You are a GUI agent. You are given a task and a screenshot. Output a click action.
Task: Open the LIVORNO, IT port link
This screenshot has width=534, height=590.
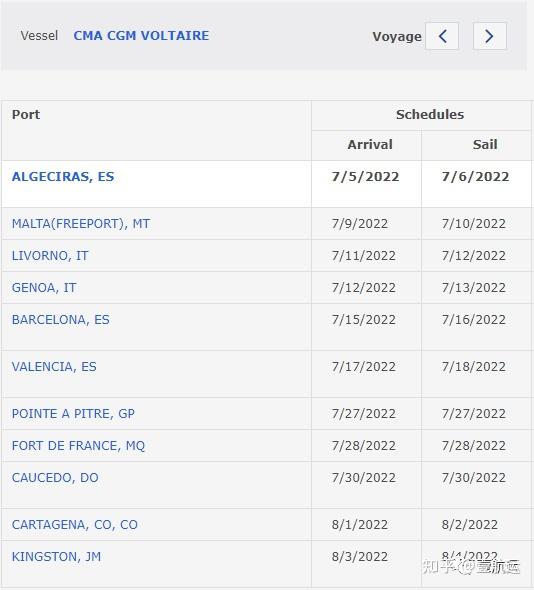50,255
